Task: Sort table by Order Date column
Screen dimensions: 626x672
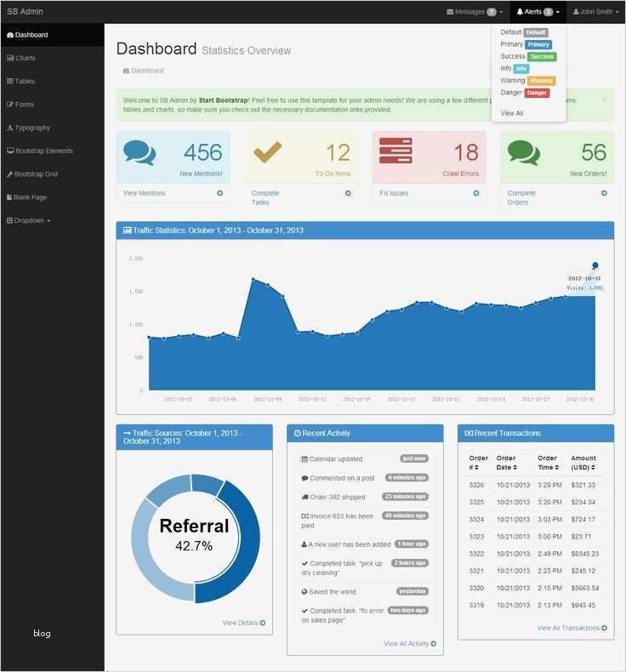Action: 506,463
